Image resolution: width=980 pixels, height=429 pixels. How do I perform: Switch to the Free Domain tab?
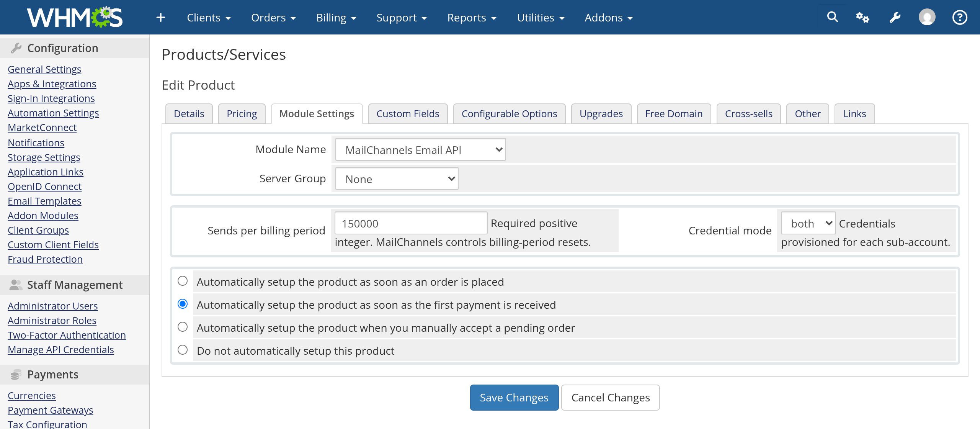click(674, 114)
